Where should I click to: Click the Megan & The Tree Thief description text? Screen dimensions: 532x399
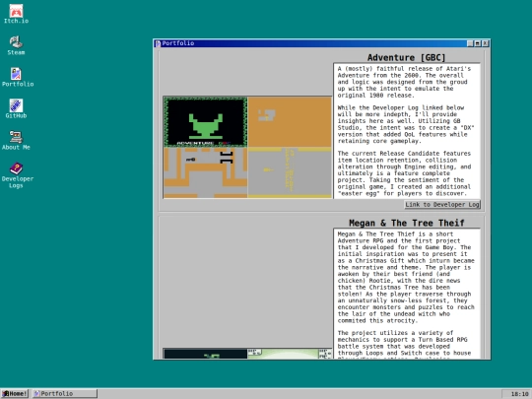(x=407, y=294)
